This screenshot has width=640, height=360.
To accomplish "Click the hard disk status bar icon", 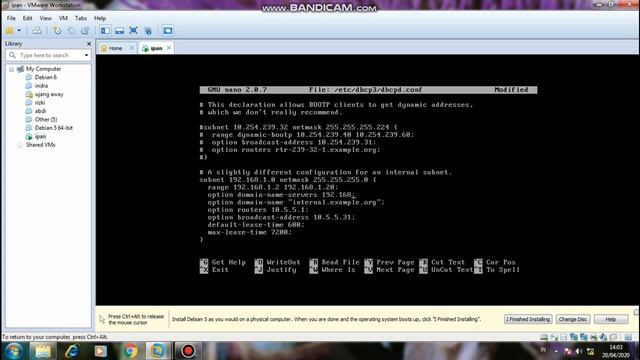I will 544,337.
